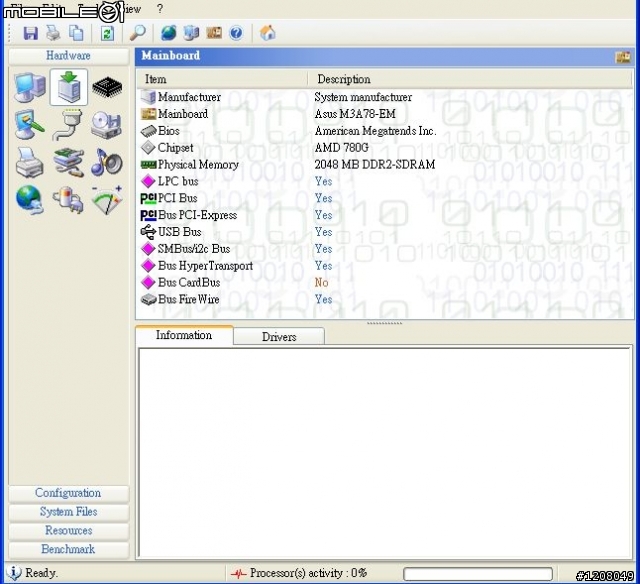Click the green Refresh toolbar icon
Image resolution: width=640 pixels, height=584 pixels.
coord(107,33)
